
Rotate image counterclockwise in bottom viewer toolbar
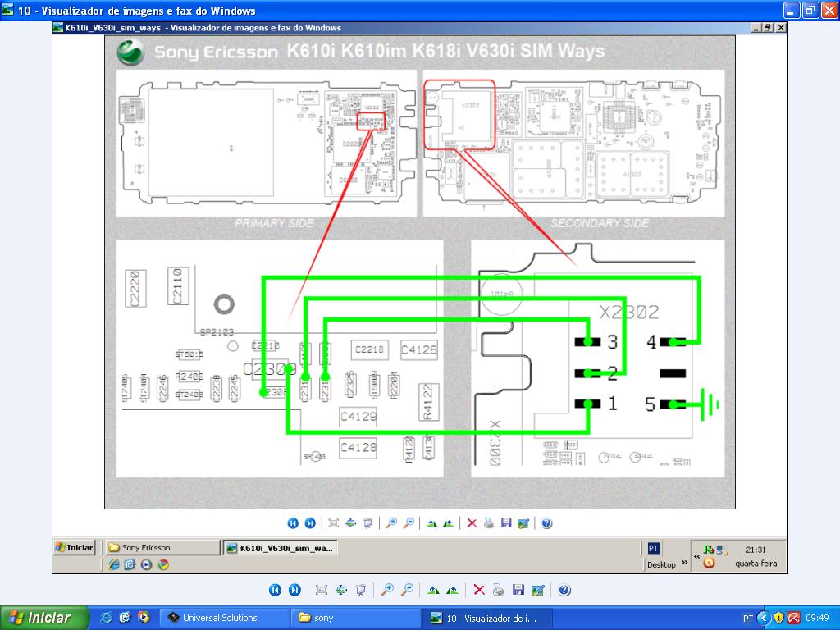click(452, 590)
